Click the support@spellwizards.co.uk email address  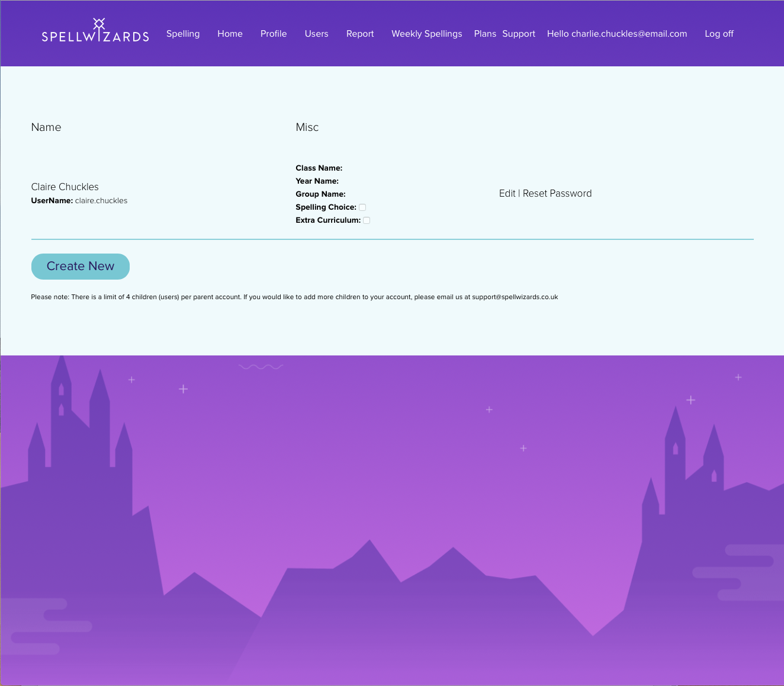click(515, 297)
